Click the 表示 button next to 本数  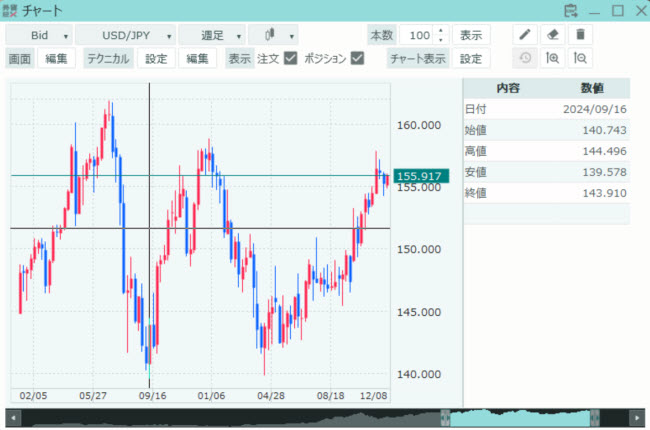(x=469, y=35)
